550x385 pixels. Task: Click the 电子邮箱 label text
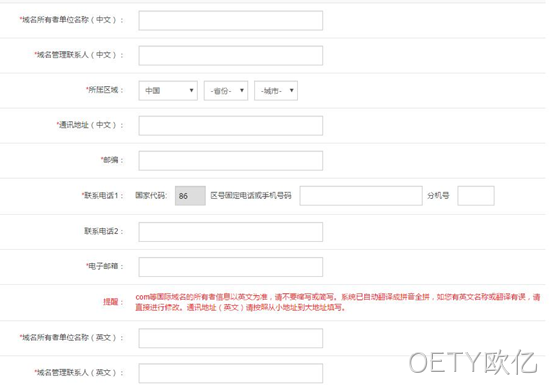104,266
